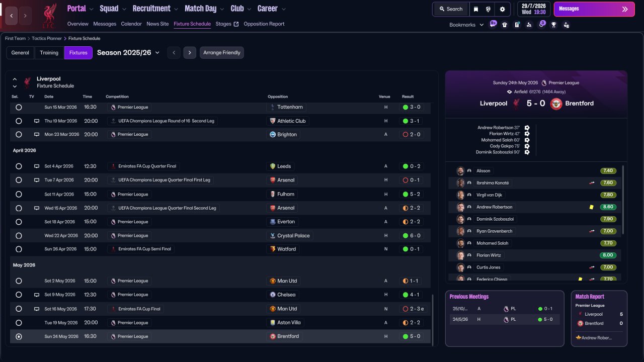
Task: Click the external link icon beside Stages
Action: (236, 24)
